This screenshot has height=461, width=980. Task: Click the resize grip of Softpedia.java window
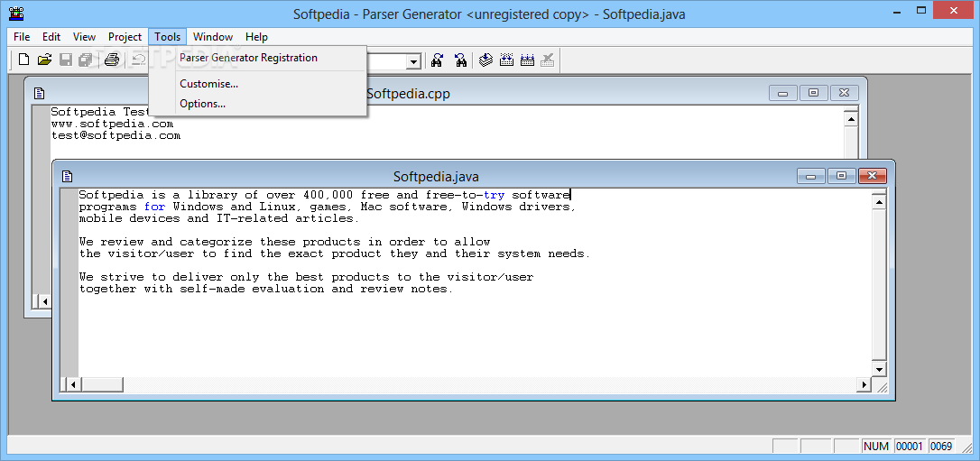[882, 386]
